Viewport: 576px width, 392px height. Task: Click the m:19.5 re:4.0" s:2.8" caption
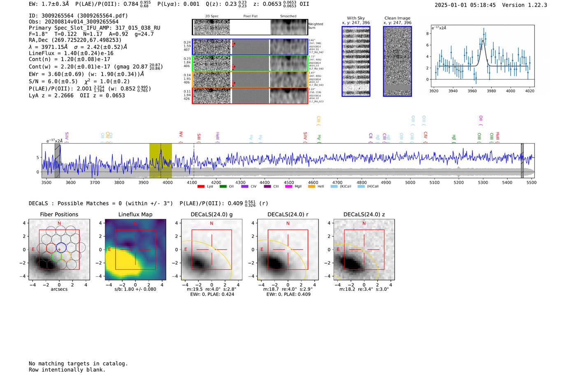click(211, 289)
